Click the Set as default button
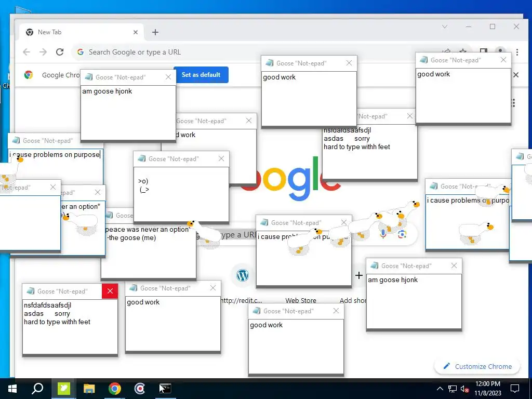Viewport: 532px width, 399px height. click(x=201, y=75)
